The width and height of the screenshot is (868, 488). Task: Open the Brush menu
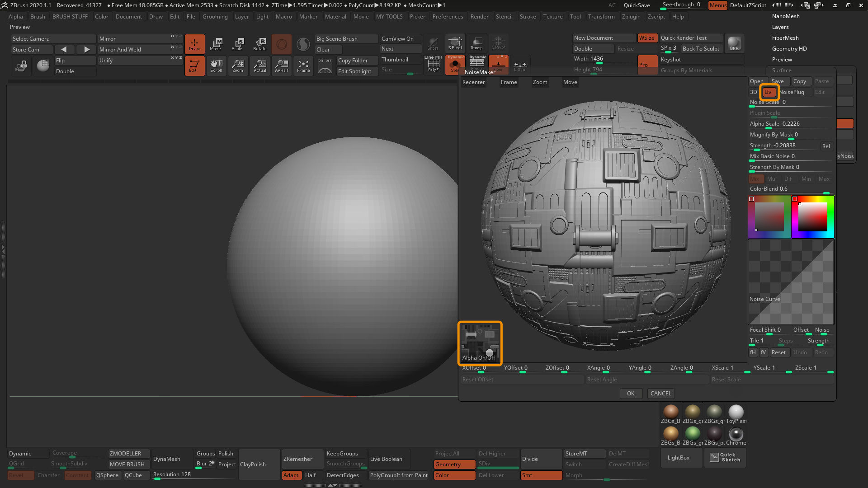(38, 17)
